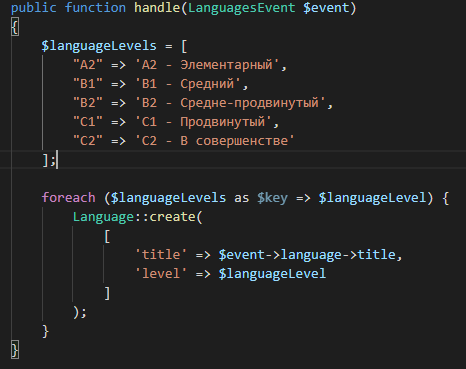This screenshot has height=369, width=466.
Task: Click the 'foreach' keyword
Action: [69, 198]
